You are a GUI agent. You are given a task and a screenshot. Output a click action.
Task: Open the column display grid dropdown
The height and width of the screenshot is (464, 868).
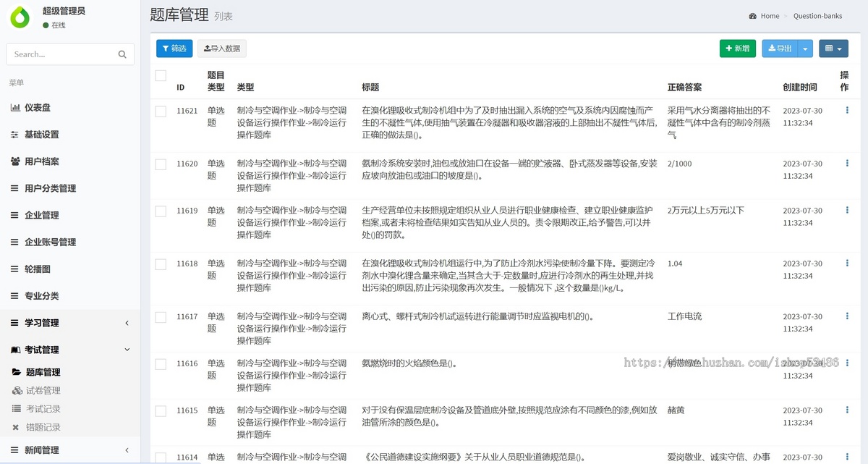(x=833, y=48)
